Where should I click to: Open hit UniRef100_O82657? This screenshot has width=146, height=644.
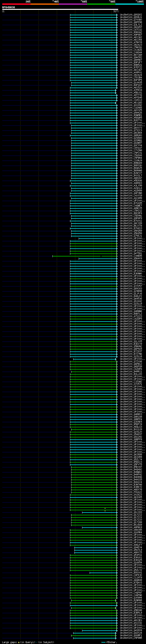(x=131, y=27)
